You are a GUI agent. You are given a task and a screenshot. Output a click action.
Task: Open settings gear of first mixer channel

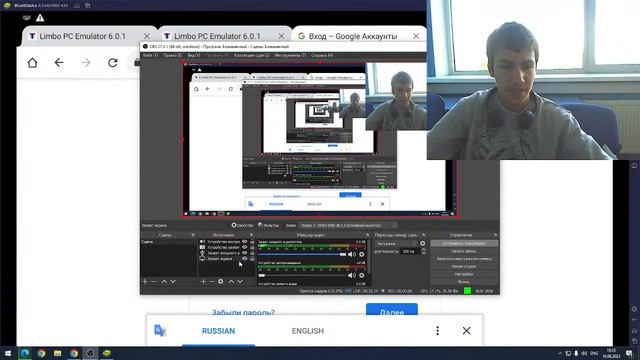[x=362, y=254]
